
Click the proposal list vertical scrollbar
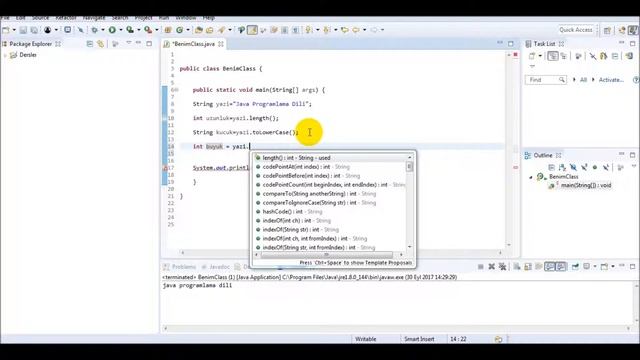409,167
